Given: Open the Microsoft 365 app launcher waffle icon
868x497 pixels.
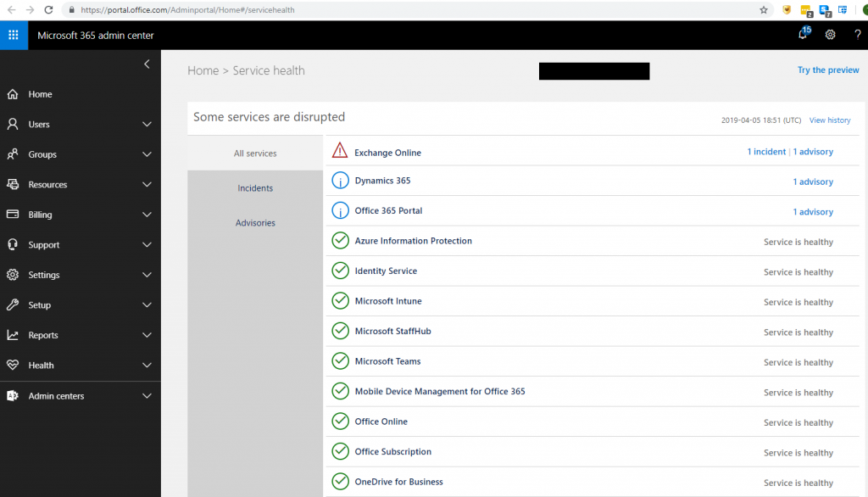Looking at the screenshot, I should (13, 35).
